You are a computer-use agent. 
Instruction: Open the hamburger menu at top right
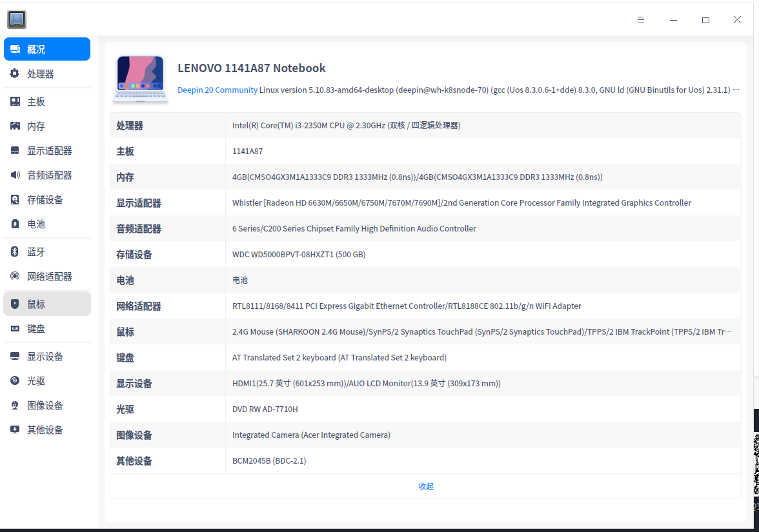(x=641, y=20)
